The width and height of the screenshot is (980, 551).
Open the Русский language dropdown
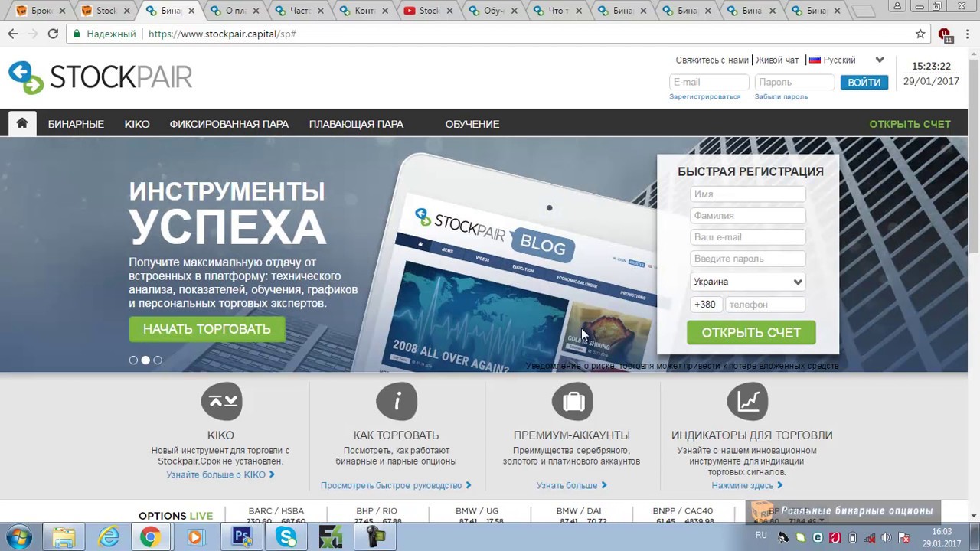(846, 60)
